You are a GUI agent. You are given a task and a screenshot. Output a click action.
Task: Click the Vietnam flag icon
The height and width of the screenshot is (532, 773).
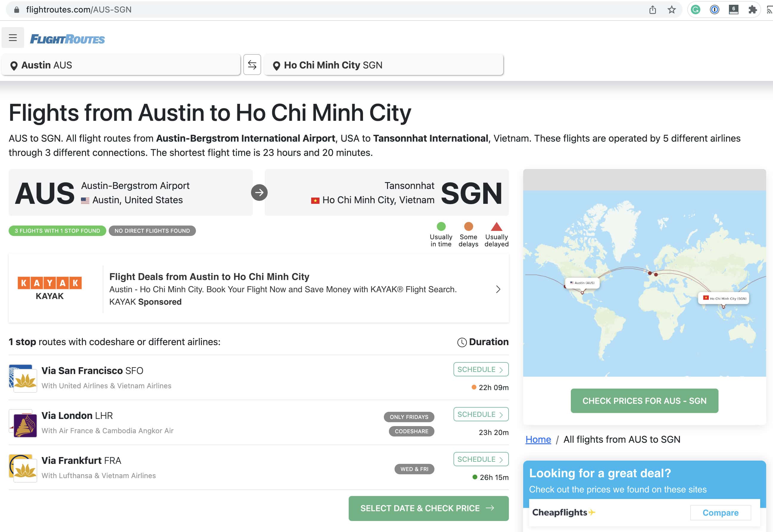(x=315, y=200)
